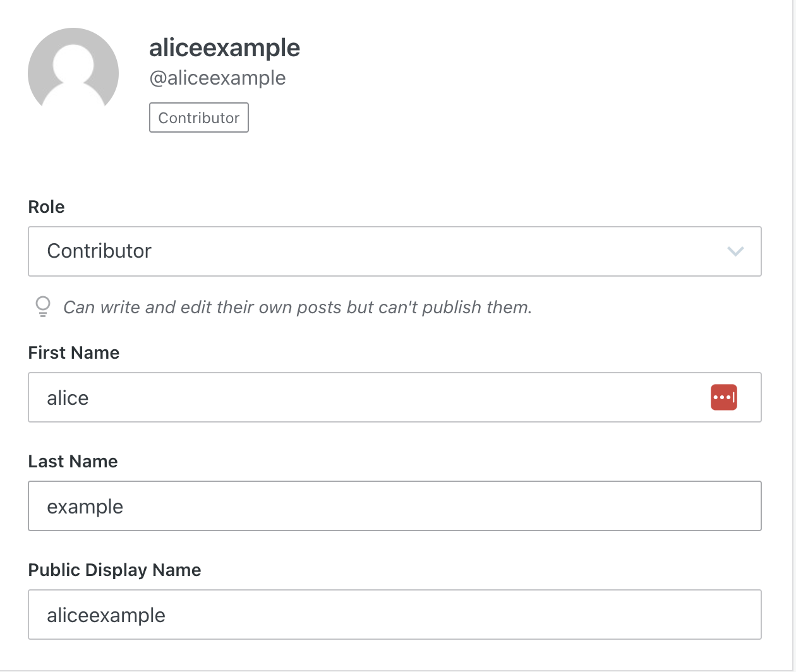Expand the Role dropdown chevron arrow
The height and width of the screenshot is (672, 796).
tap(735, 251)
